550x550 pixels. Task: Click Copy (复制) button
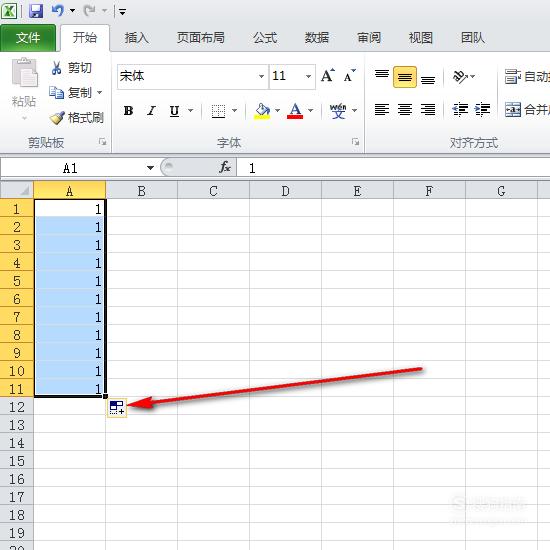pyautogui.click(x=70, y=93)
